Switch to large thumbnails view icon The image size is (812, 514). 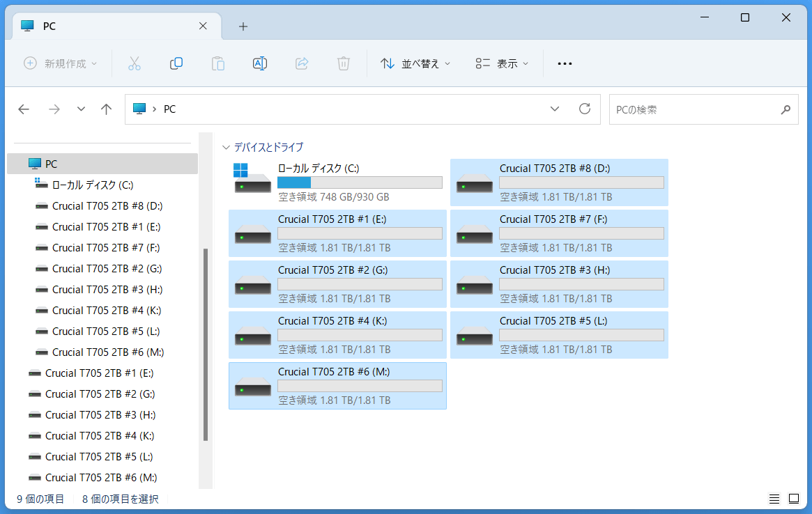click(x=793, y=499)
